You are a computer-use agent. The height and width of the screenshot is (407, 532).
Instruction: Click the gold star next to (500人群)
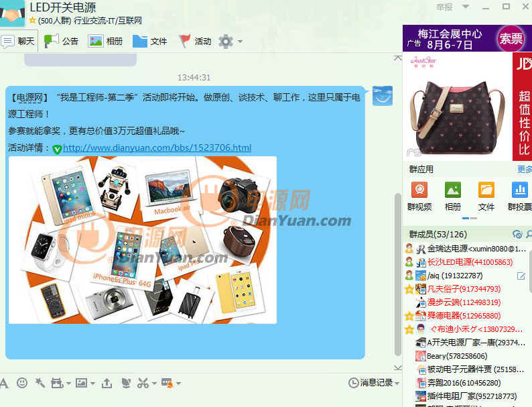point(33,20)
